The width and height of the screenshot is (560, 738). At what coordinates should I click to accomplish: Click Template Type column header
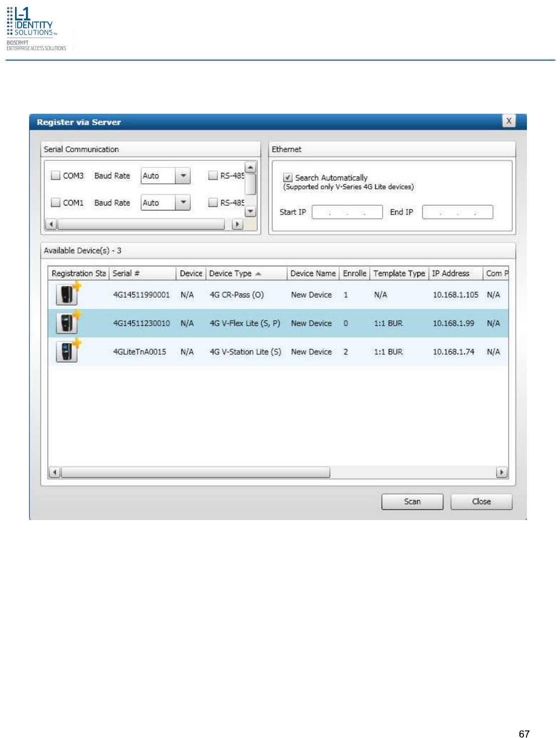(399, 274)
